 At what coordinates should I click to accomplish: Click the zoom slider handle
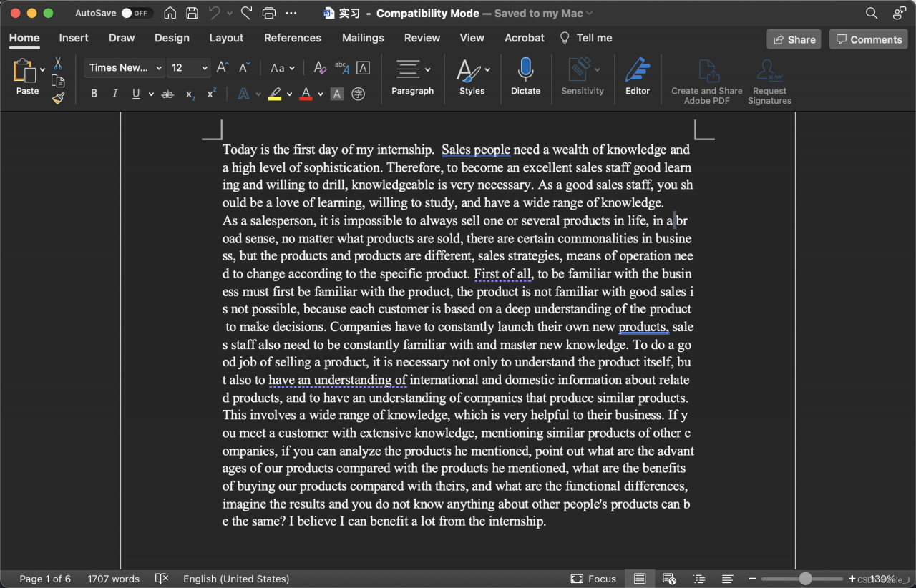point(806,578)
